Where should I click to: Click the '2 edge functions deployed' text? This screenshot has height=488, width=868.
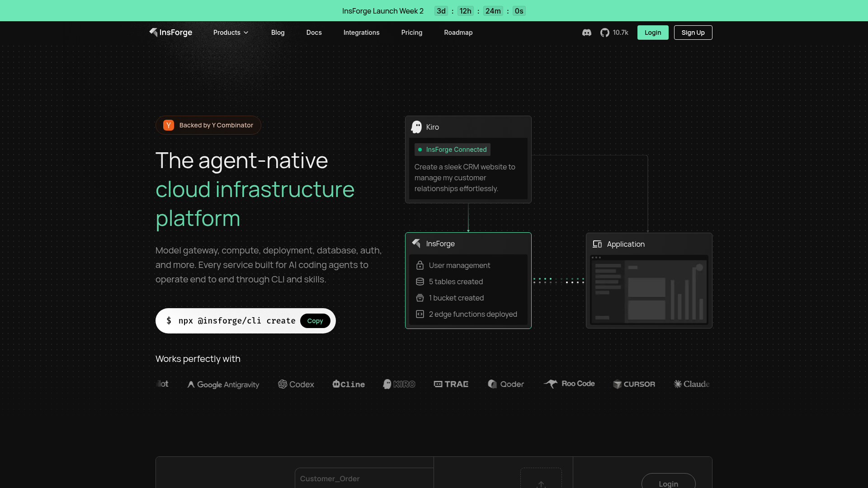[473, 314]
